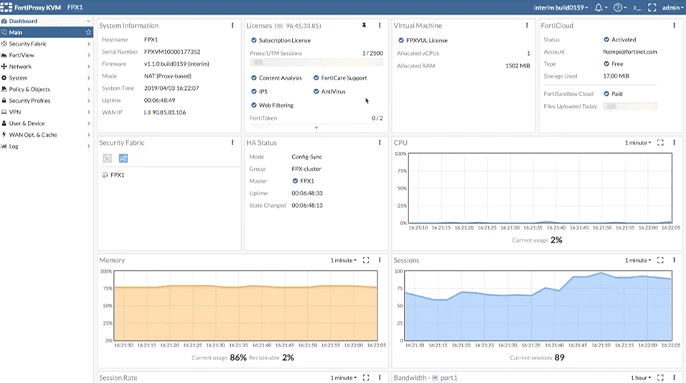Click the Subscription License check indicator
686x383 pixels.
(x=253, y=40)
